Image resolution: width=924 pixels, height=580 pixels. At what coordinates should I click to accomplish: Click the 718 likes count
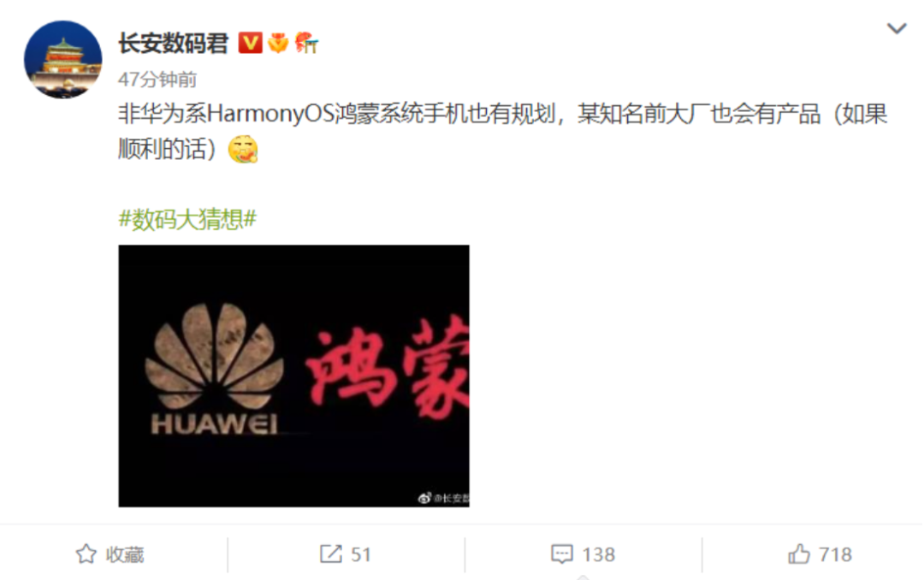click(x=836, y=554)
